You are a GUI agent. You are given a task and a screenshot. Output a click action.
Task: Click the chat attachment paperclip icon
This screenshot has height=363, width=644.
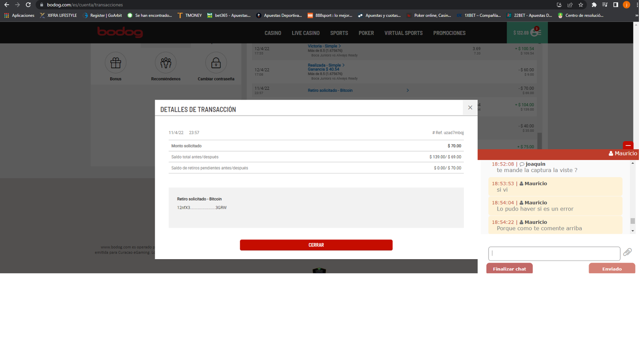[627, 252]
